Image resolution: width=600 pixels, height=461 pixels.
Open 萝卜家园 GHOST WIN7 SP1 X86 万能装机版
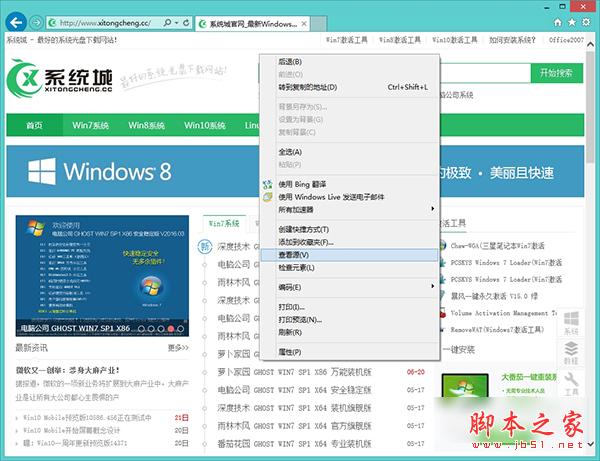tap(294, 372)
